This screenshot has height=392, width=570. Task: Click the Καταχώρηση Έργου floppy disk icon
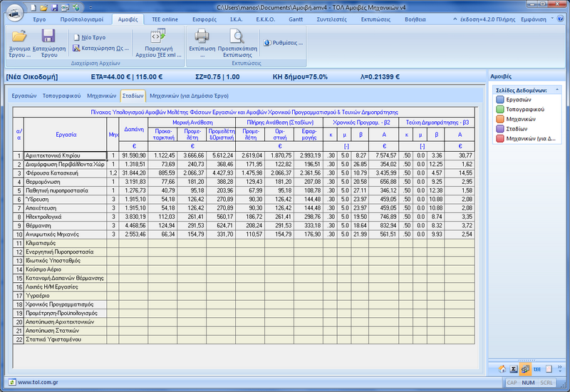pos(48,36)
